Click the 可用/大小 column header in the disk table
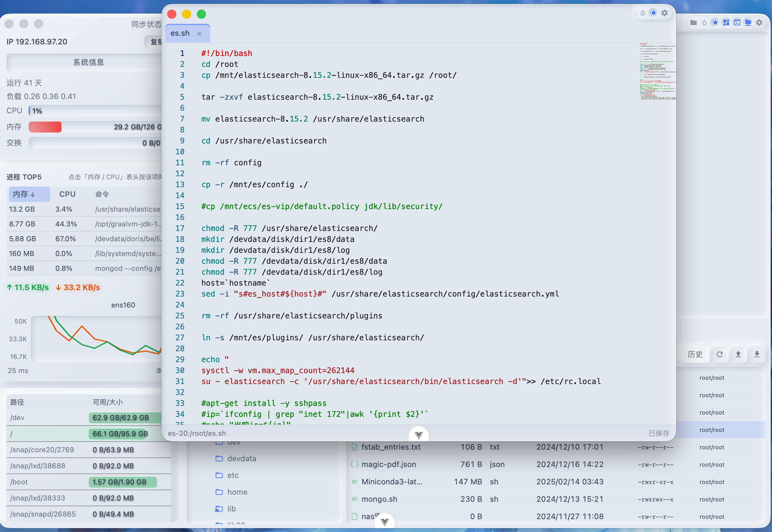The width and height of the screenshot is (772, 532). (x=108, y=402)
